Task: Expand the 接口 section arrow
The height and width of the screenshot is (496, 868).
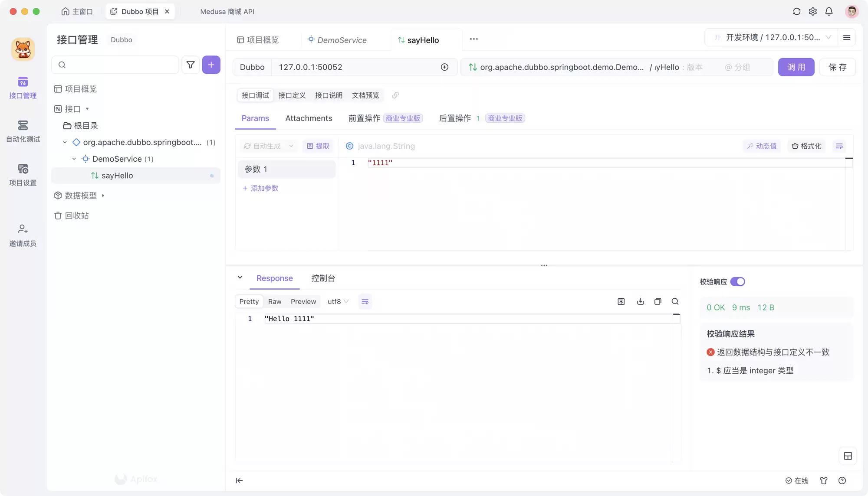Action: click(87, 109)
